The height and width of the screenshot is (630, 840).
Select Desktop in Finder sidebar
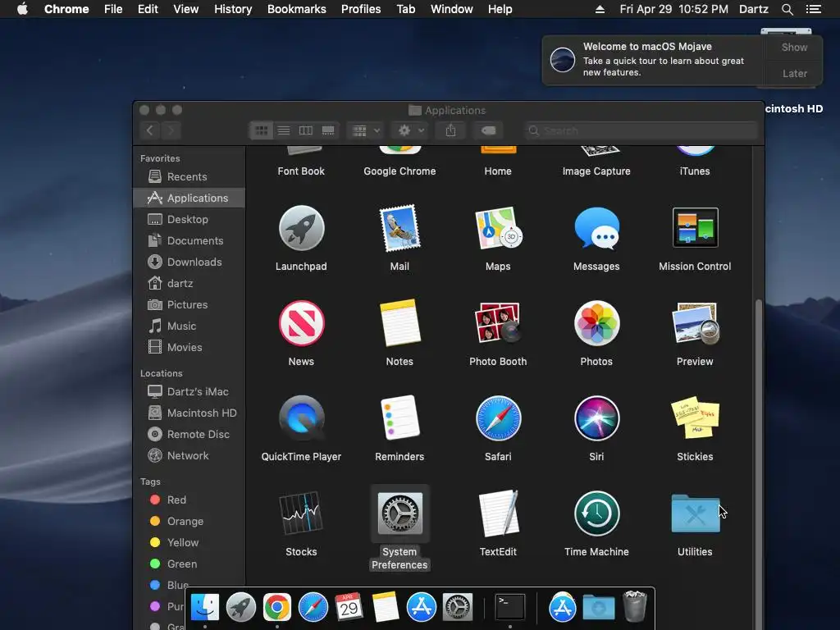click(x=189, y=219)
